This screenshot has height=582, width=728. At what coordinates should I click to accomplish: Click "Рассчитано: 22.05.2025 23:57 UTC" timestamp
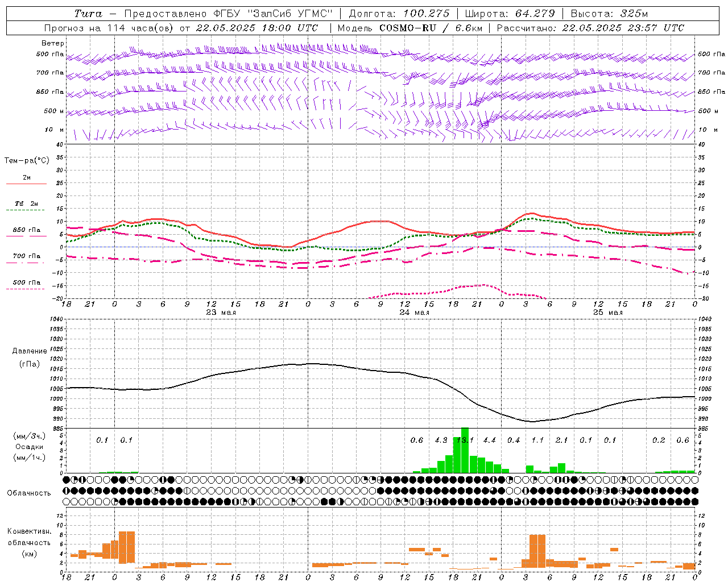coord(590,28)
